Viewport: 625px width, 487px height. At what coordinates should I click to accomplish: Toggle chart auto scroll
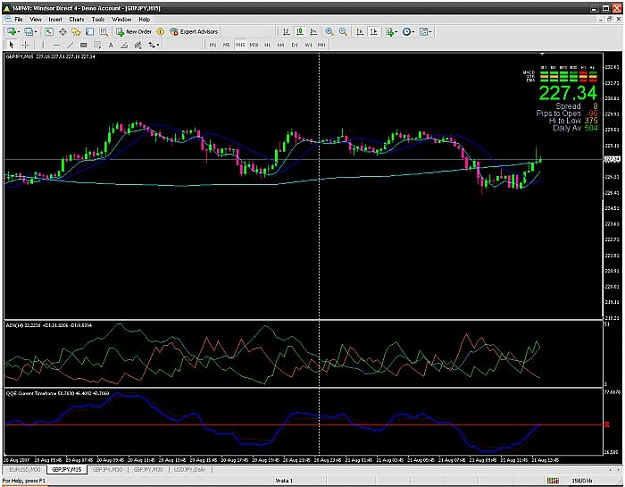(360, 31)
